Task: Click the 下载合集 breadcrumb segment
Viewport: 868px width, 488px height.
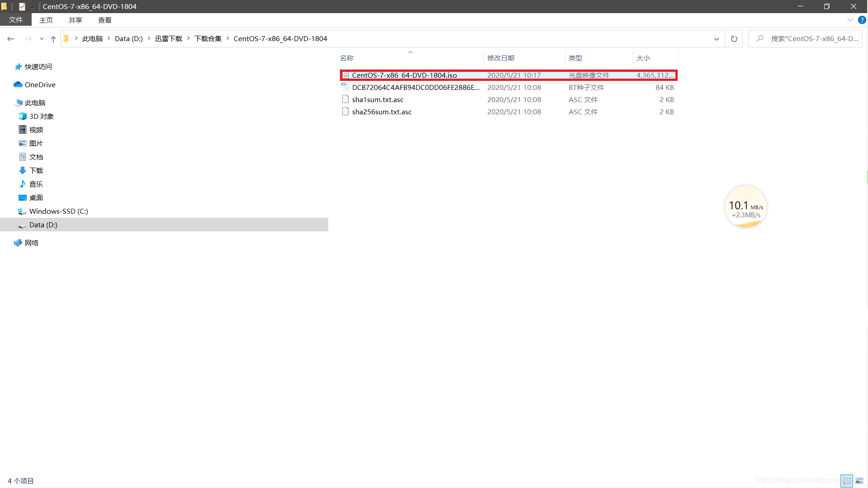Action: click(208, 39)
